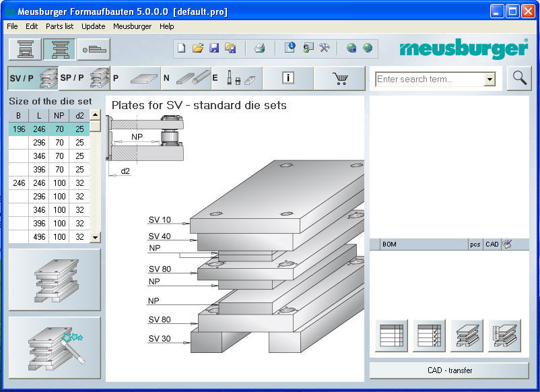This screenshot has width=540, height=392.
Task: Select the row with L 396, NP 100
Action: point(49,223)
